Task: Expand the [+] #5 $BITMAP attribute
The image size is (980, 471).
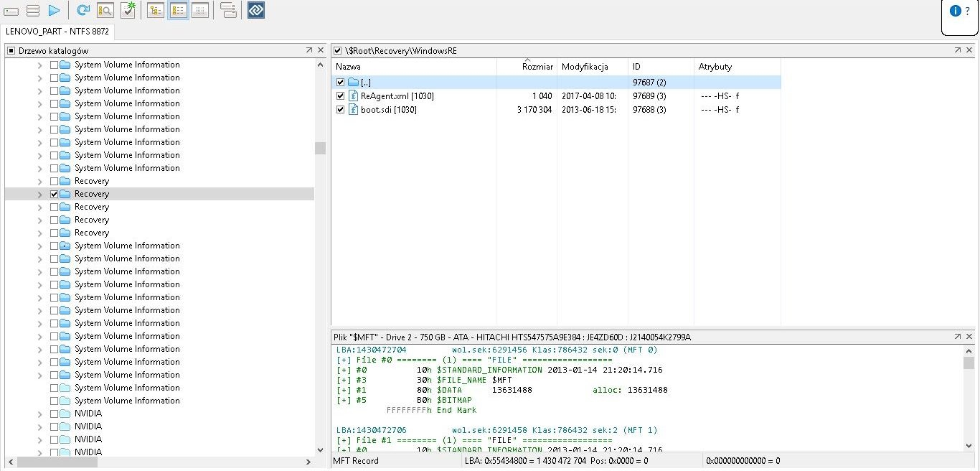Action: tap(343, 401)
